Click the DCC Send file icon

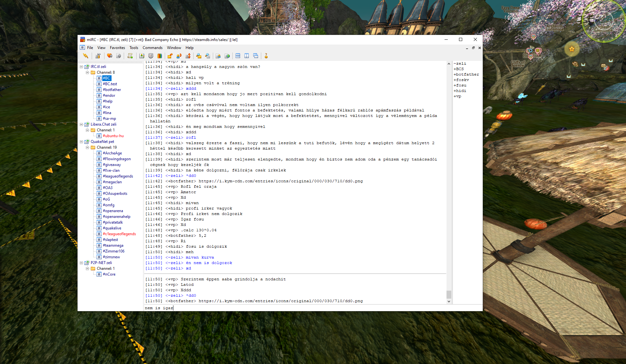click(170, 56)
